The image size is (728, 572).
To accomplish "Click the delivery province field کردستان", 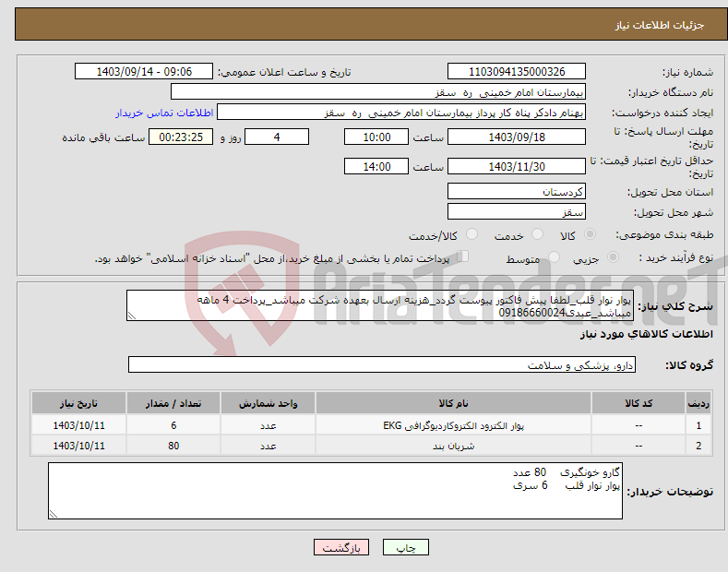I will 517,191.
